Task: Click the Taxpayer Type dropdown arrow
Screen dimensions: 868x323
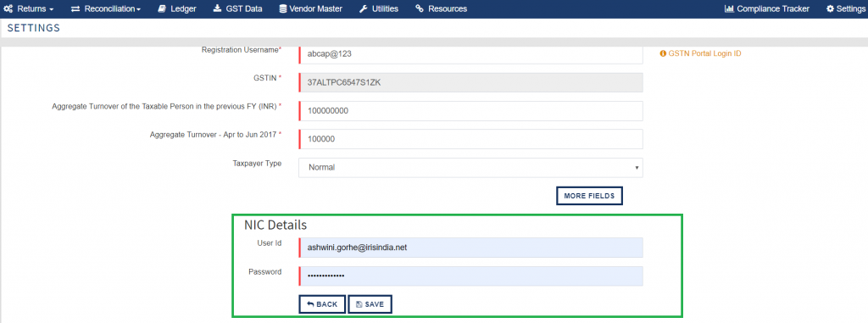Action: (x=637, y=167)
